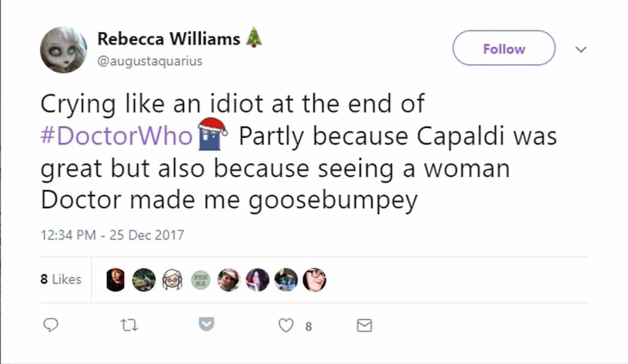Like the tweet with the heart icon
The height and width of the screenshot is (364, 628).
[x=286, y=325]
